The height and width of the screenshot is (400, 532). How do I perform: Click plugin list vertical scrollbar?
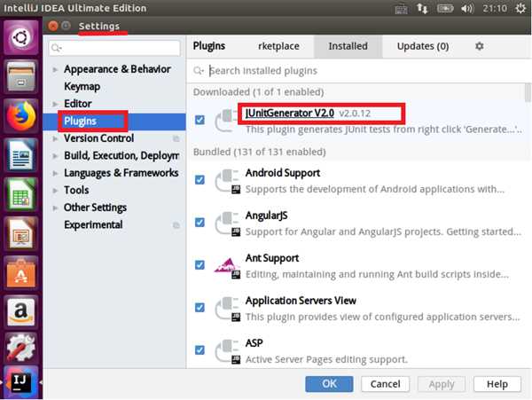pyautogui.click(x=528, y=92)
